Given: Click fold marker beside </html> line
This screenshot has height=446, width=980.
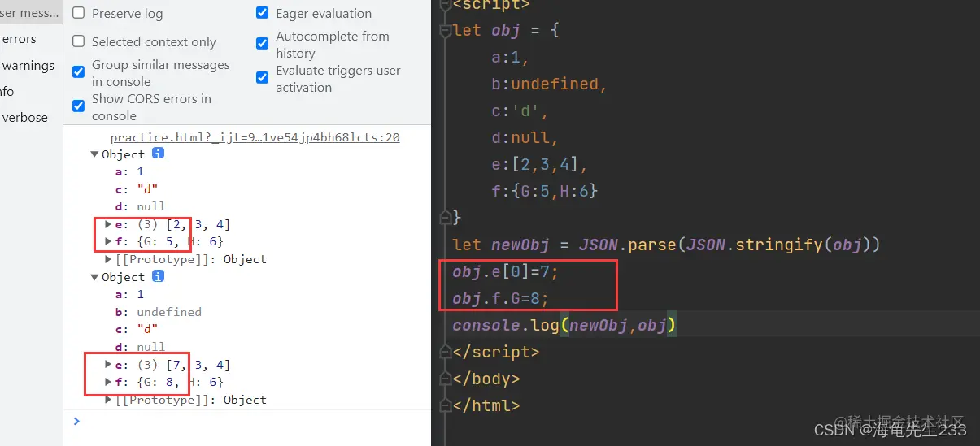Looking at the screenshot, I should pyautogui.click(x=445, y=405).
